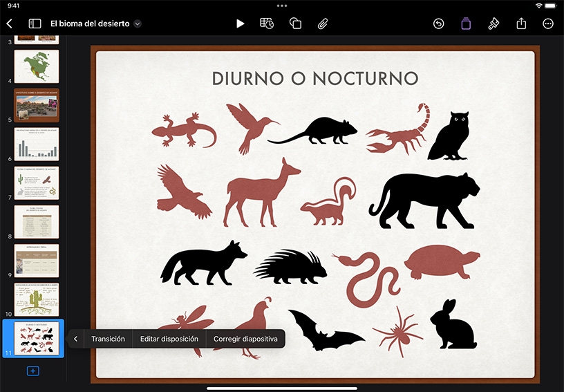Tap the multitasking three-dots at top
Screen dimensions: 564x392
tap(282, 6)
